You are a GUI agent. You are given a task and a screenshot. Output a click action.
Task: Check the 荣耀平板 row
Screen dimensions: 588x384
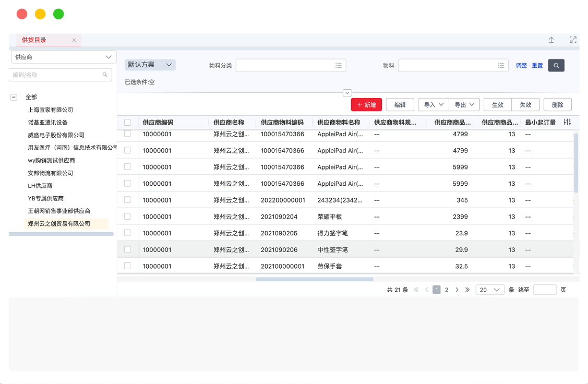[x=127, y=217]
